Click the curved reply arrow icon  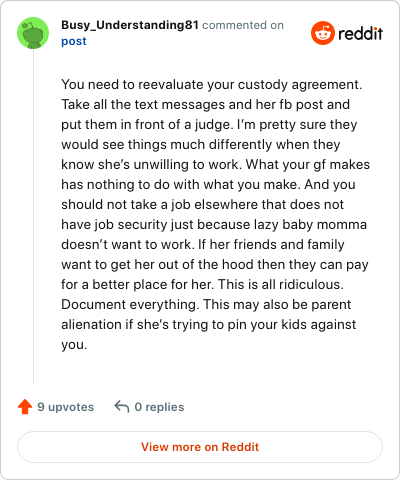coord(122,407)
